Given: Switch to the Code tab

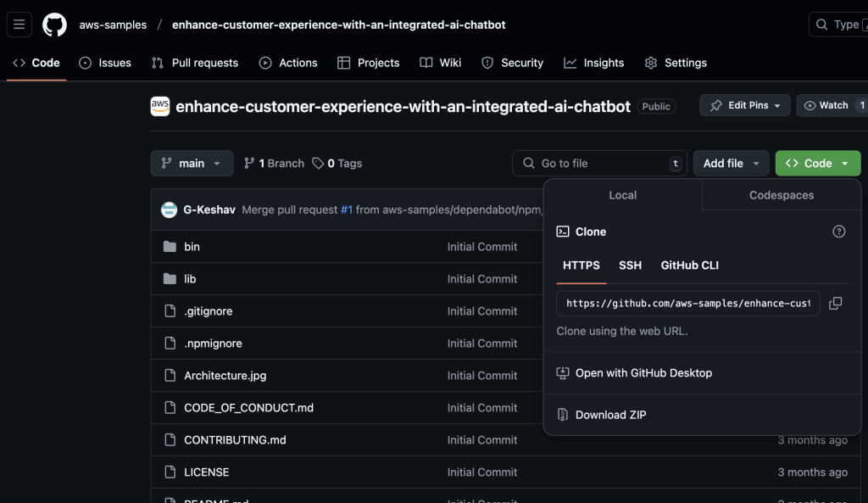Looking at the screenshot, I should pos(36,63).
